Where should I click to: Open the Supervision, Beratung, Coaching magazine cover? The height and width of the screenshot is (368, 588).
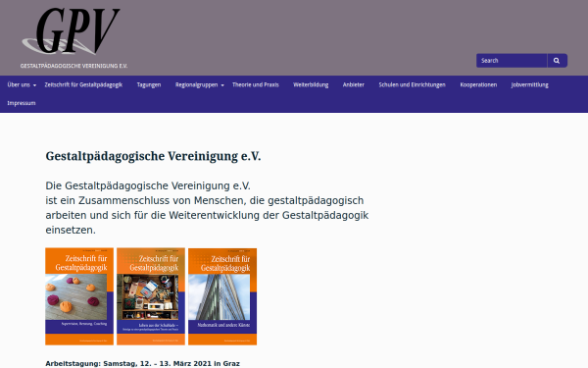click(x=79, y=296)
